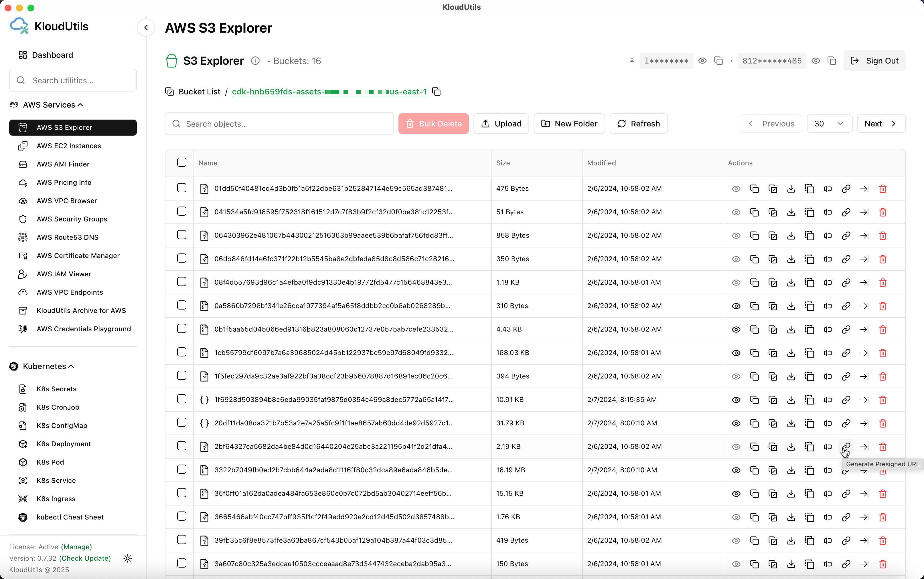The width and height of the screenshot is (924, 579).
Task: Open K8s Secrets in the sidebar
Action: tap(56, 389)
